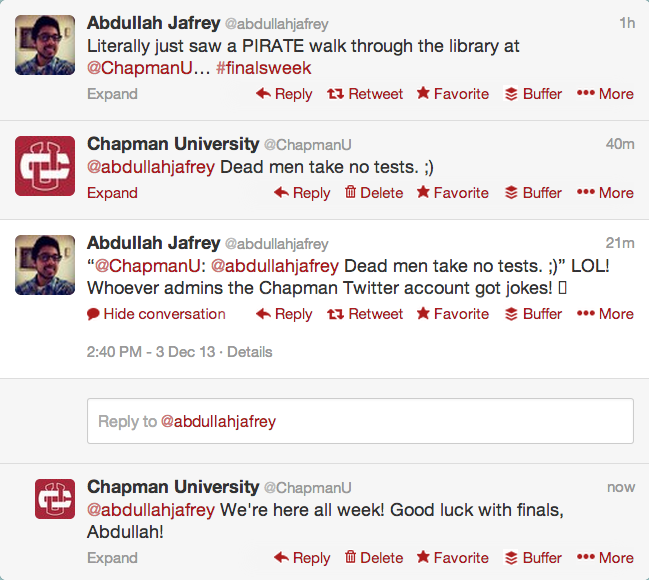Open Details next to 2:40 PM timestamp
Image resolution: width=649 pixels, height=580 pixels.
249,352
